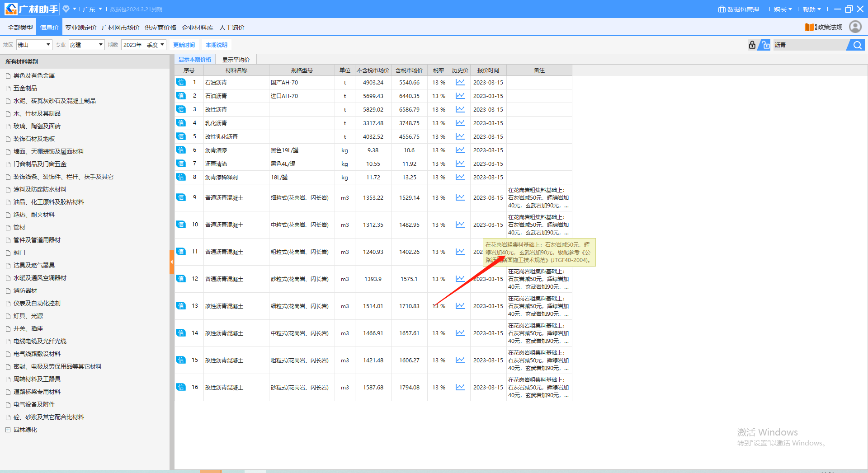
Task: Select the 五金制品 category
Action: [25, 88]
